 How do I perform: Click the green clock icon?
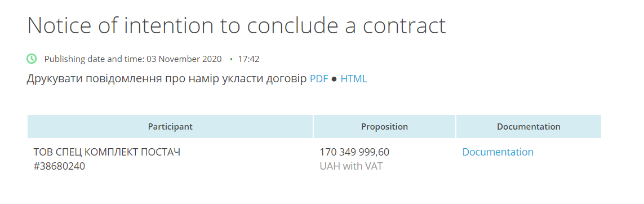tap(32, 59)
